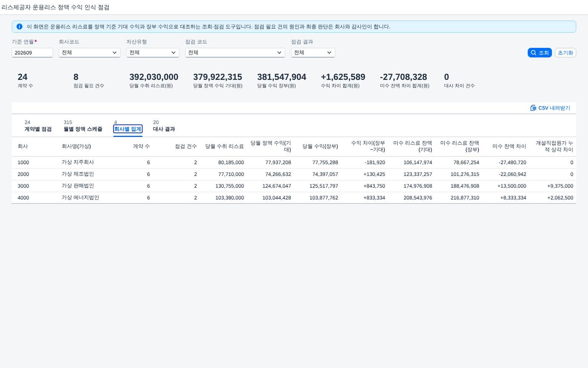Select the 회사별 집계 tab
Image resolution: width=588 pixels, height=368 pixels.
[128, 129]
